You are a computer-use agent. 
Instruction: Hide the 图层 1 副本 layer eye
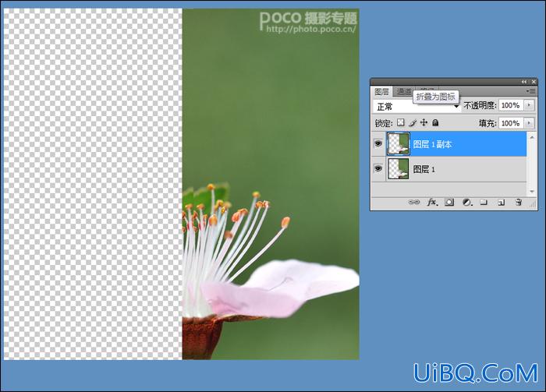tap(378, 143)
